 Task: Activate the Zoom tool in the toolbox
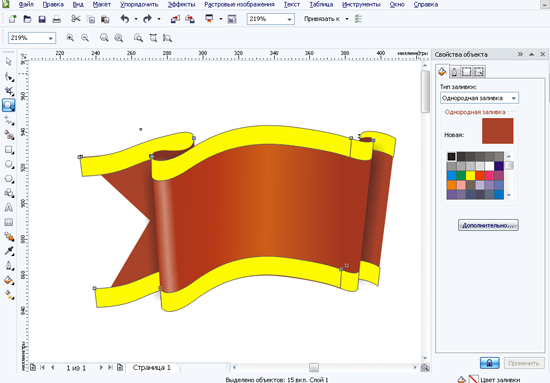click(8, 105)
